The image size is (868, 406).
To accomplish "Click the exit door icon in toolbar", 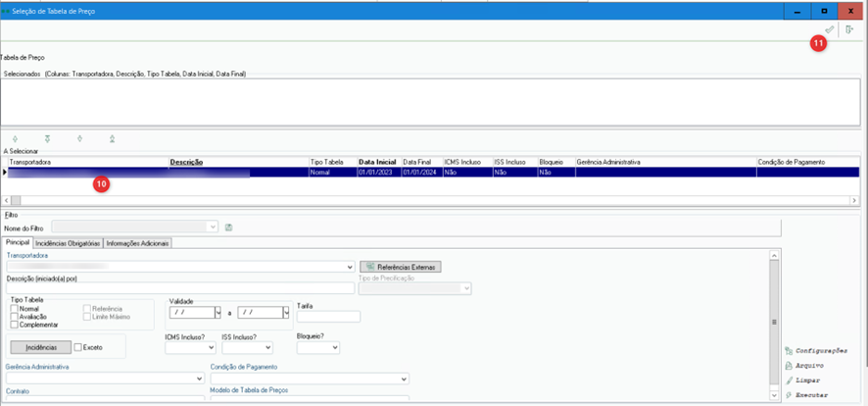I will [x=849, y=29].
